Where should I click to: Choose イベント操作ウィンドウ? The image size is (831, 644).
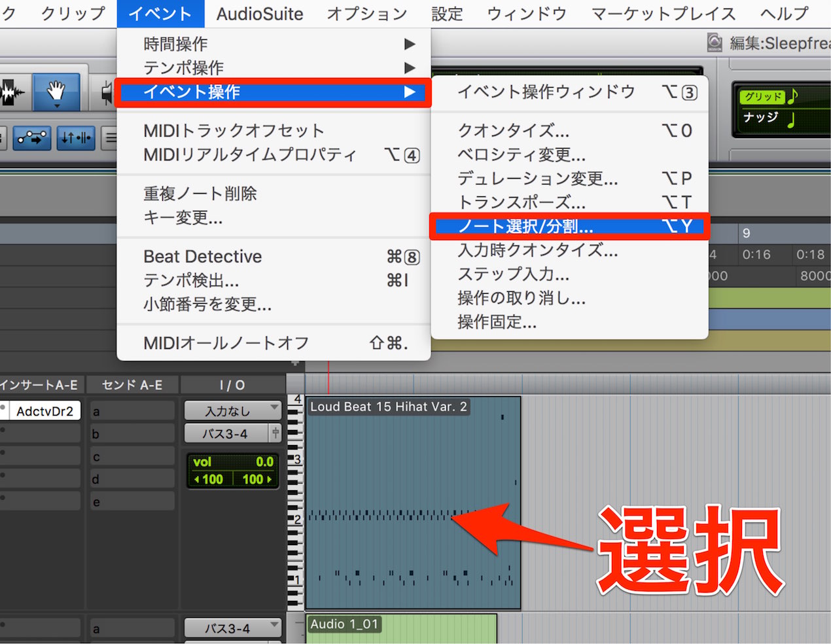[x=569, y=92]
